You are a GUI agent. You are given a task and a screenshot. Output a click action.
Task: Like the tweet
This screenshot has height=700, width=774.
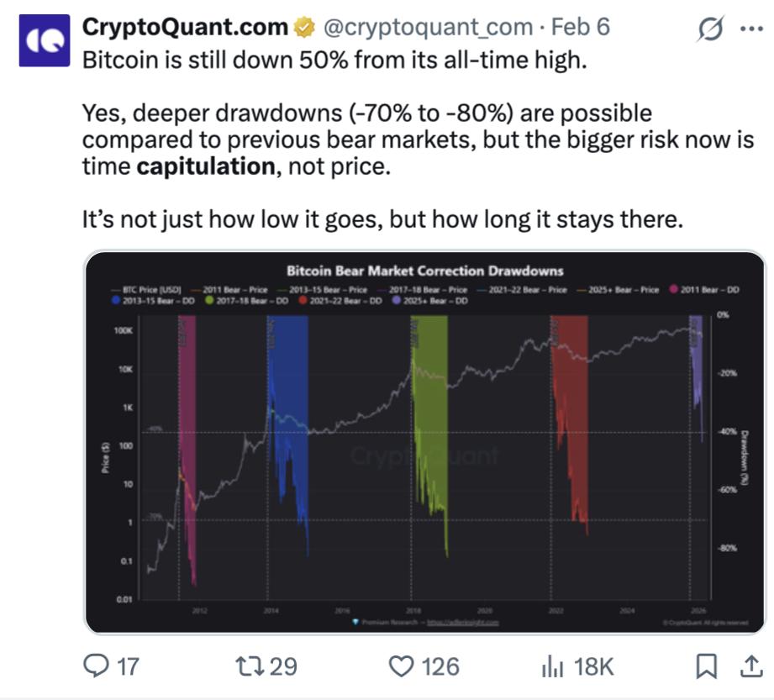[x=403, y=665]
